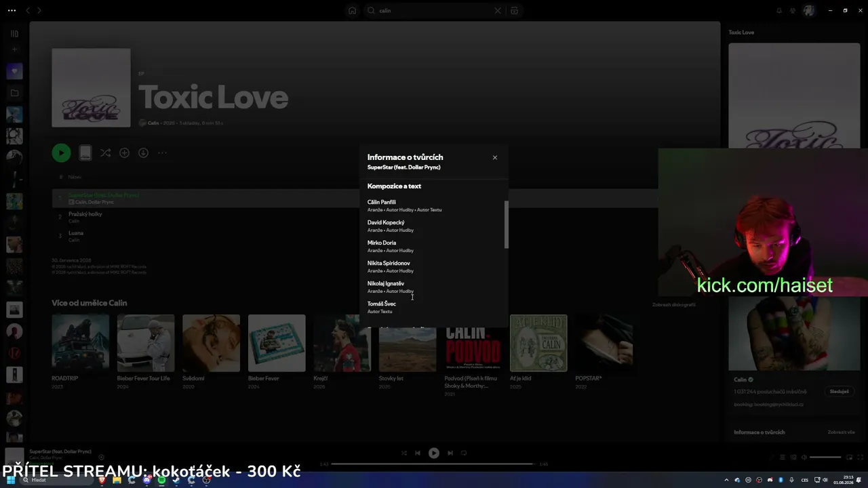Play the Toxic Love EP
Viewport: 868px width, 488px height.
[61, 152]
